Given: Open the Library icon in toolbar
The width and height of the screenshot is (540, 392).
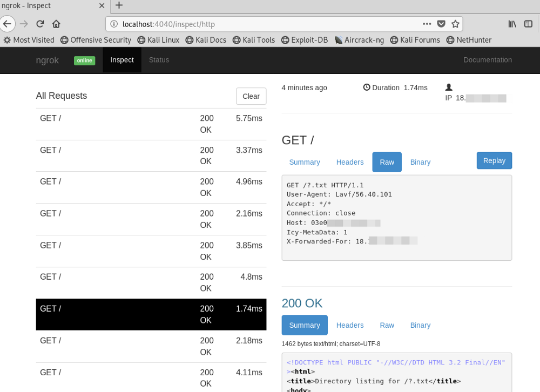Looking at the screenshot, I should tap(512, 24).
